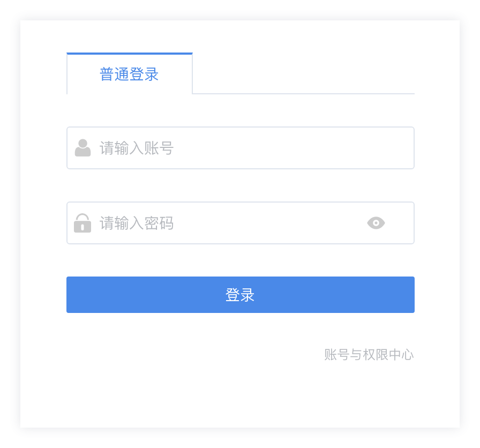Switch to the 普通登录 tab
480x448 pixels.
tap(129, 74)
